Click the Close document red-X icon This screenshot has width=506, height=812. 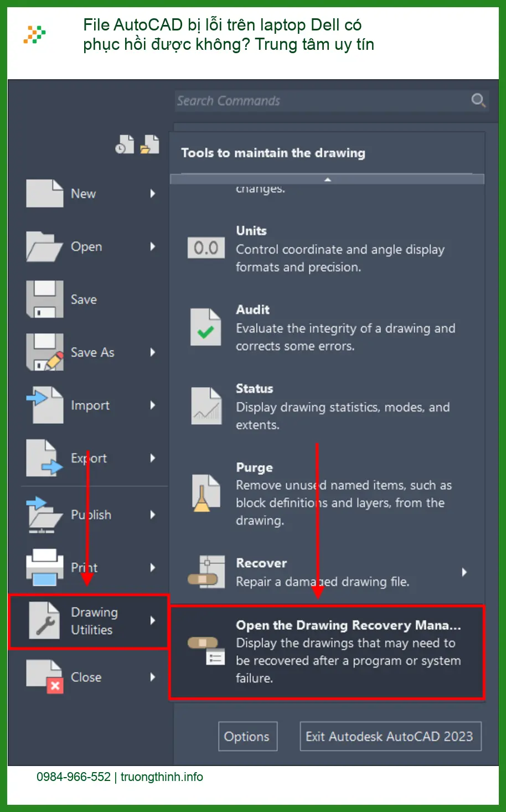pos(45,677)
